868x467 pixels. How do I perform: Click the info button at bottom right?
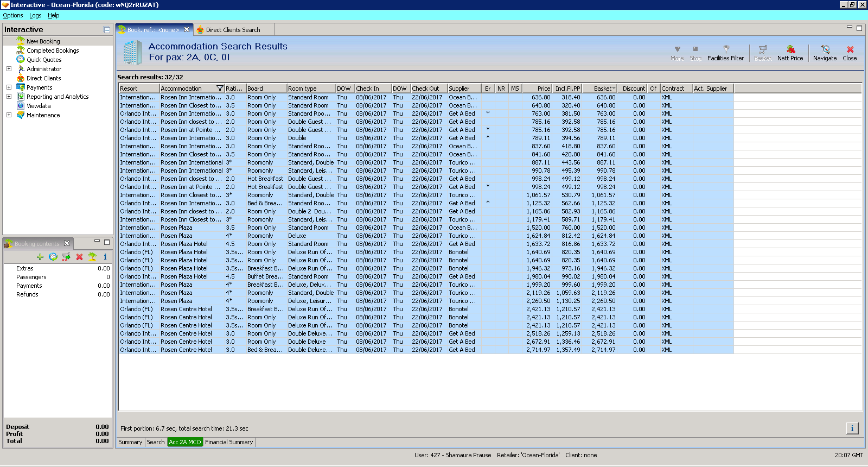[852, 428]
